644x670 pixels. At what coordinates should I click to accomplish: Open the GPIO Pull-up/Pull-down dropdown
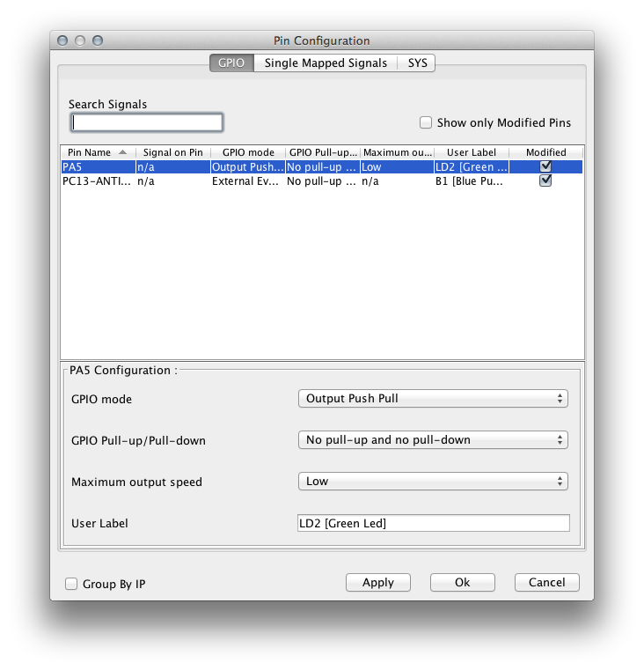433,439
